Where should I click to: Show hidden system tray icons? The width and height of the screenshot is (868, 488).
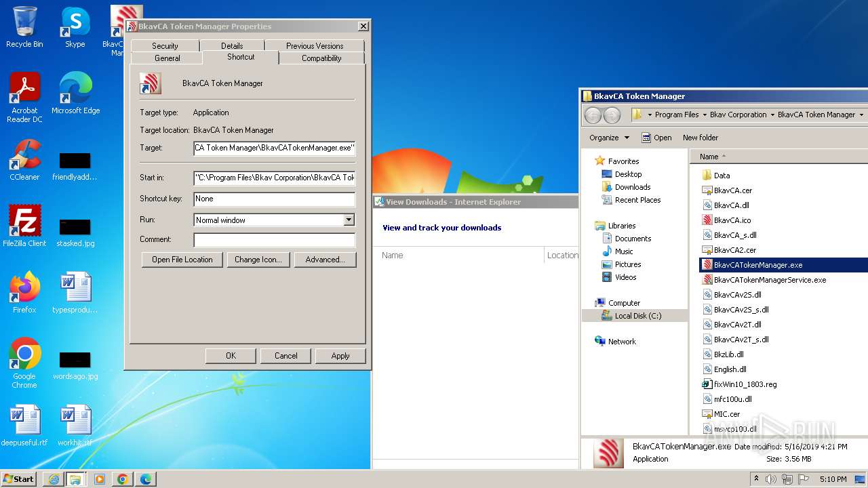coord(756,479)
